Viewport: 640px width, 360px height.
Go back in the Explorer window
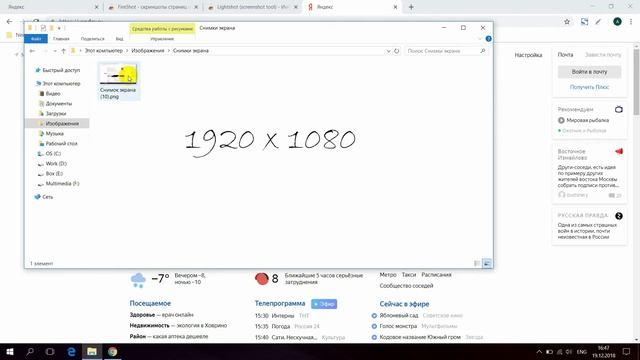(x=32, y=51)
